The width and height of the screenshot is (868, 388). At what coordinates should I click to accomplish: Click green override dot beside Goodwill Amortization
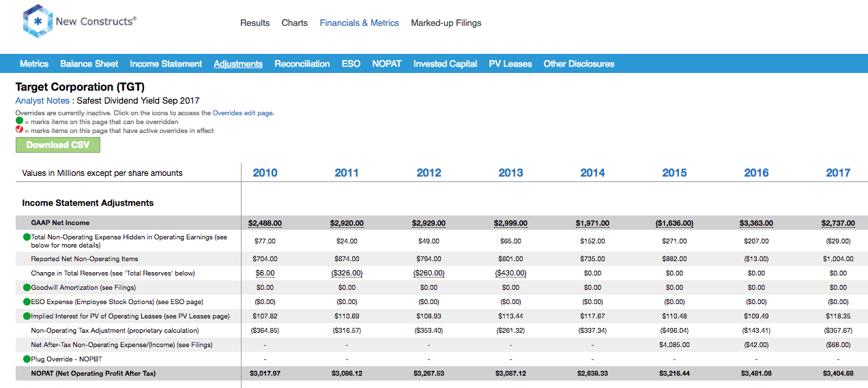(x=27, y=287)
